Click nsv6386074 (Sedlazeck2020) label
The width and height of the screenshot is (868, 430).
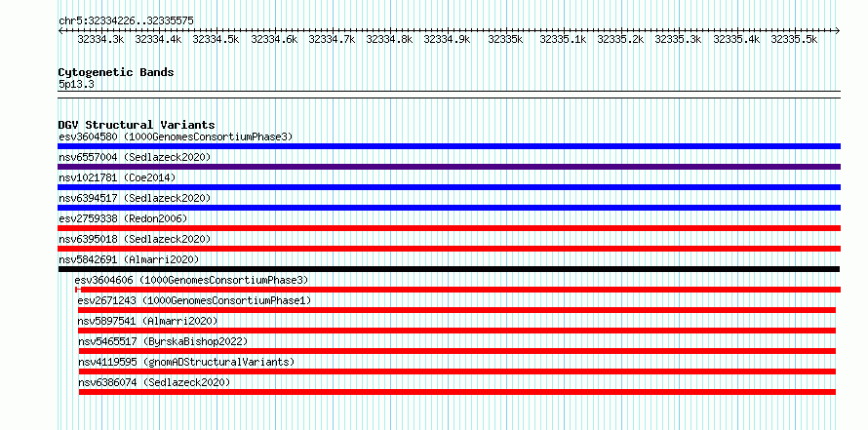(x=154, y=382)
